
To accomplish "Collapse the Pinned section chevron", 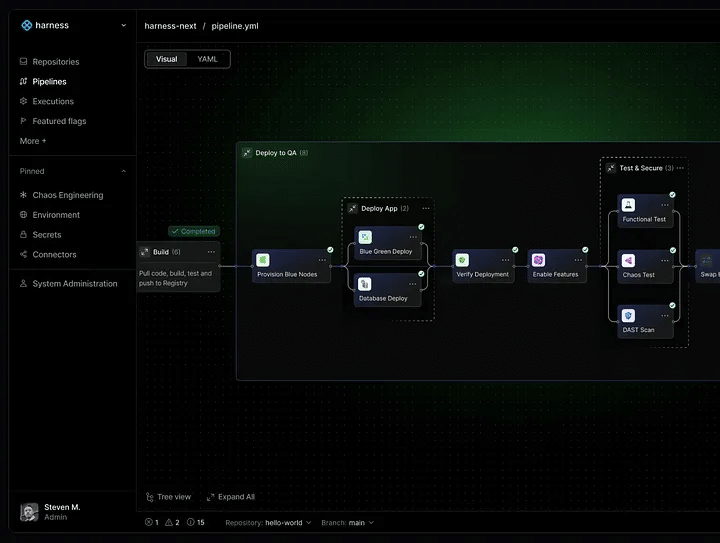I will [x=123, y=172].
